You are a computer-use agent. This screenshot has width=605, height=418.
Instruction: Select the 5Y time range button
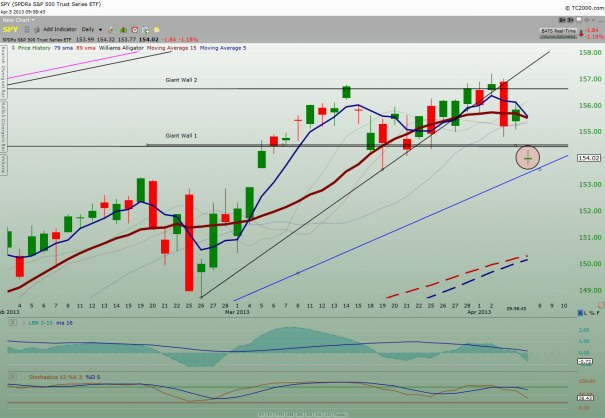point(261,415)
